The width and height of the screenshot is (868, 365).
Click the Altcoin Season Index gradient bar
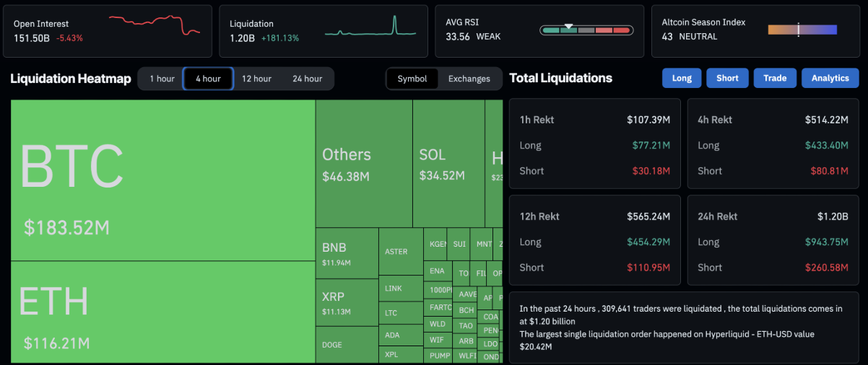tap(802, 30)
